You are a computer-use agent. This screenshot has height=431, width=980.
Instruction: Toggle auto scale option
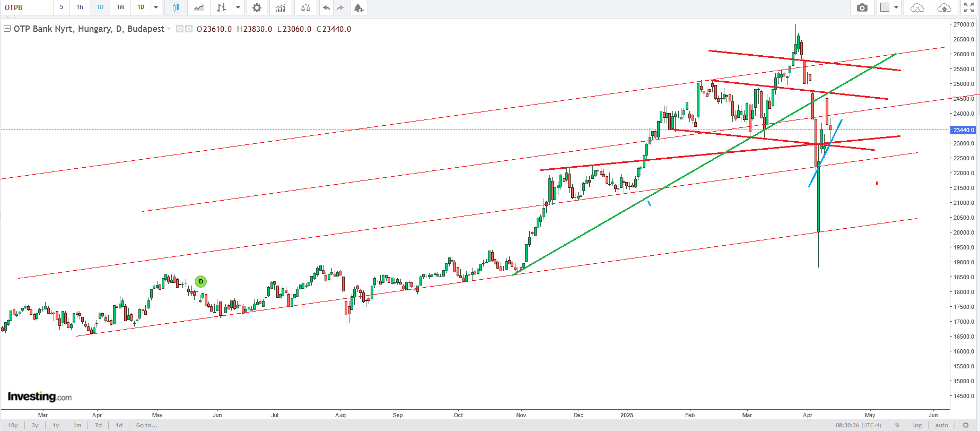941,425
